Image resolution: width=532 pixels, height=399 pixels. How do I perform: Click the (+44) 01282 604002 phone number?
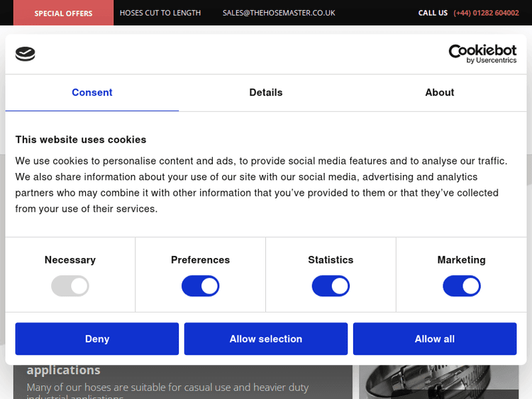pos(486,13)
